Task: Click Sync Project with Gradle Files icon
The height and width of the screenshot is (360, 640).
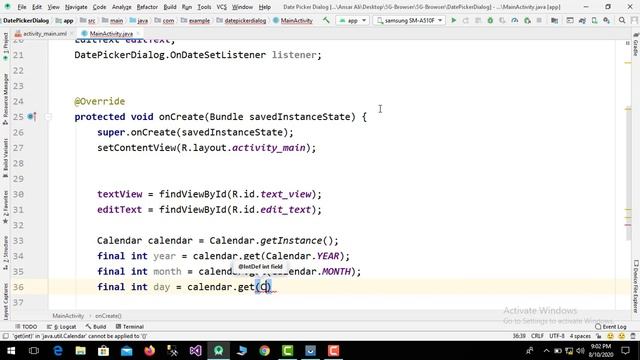Action: coord(582,20)
